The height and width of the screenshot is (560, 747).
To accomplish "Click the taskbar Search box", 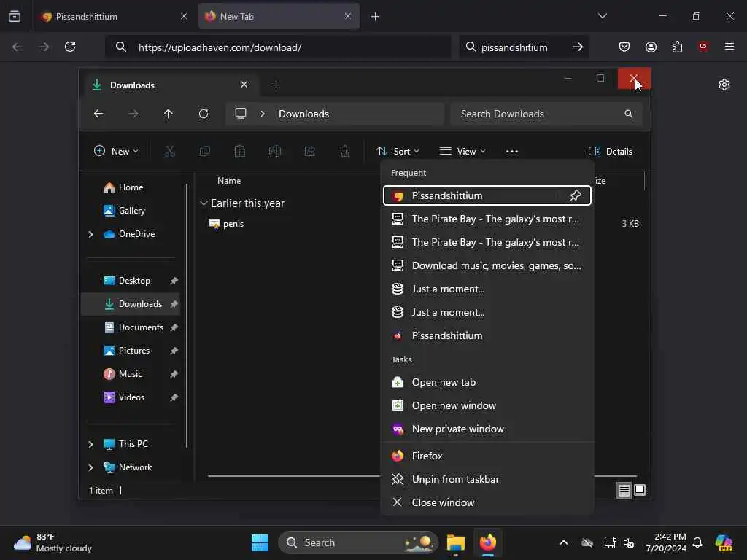I will click(x=357, y=542).
